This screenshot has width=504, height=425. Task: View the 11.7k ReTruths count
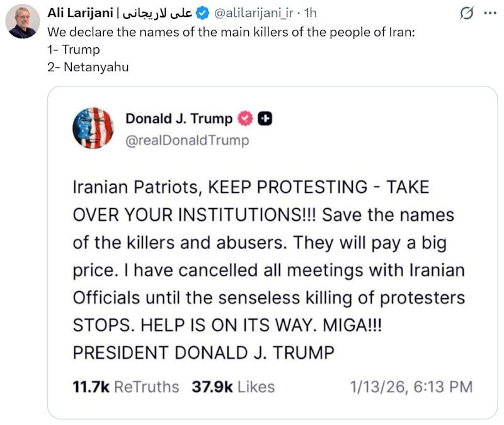tap(126, 387)
